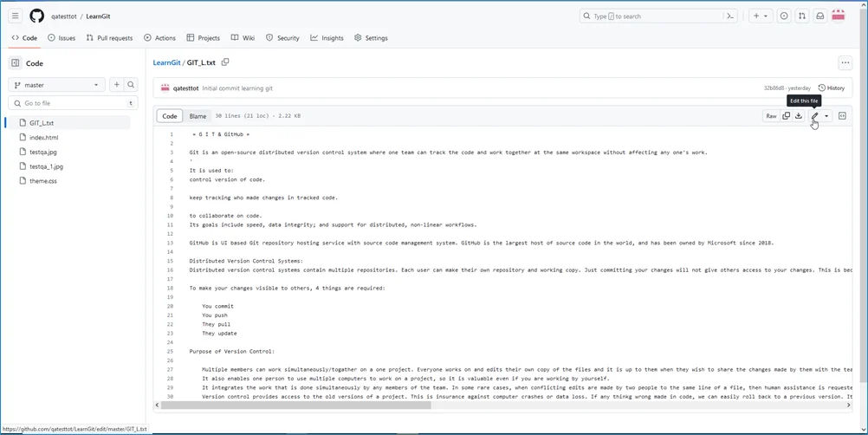Viewport: 868px width, 435px height.
Task: Open the symbols panel icon
Action: (842, 115)
